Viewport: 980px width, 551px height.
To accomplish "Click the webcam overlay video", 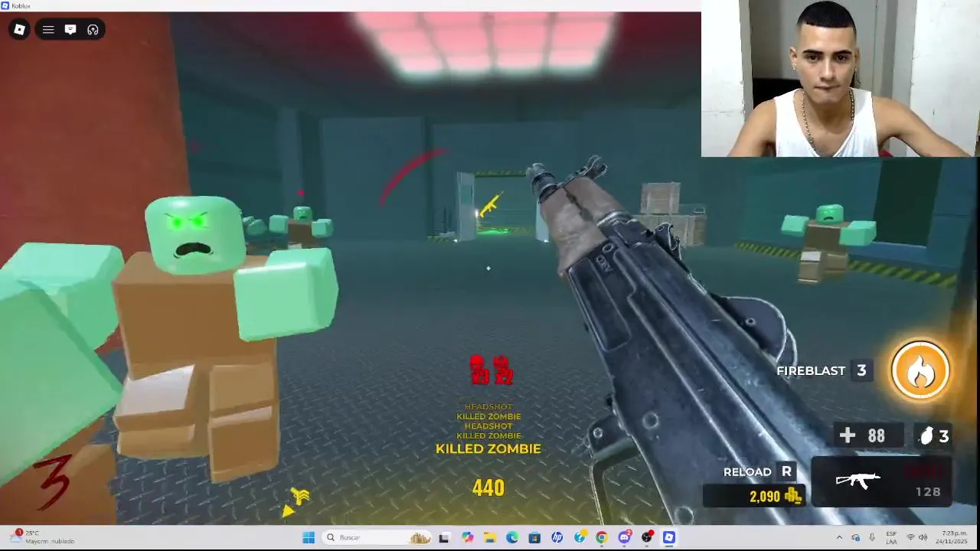I will [840, 78].
